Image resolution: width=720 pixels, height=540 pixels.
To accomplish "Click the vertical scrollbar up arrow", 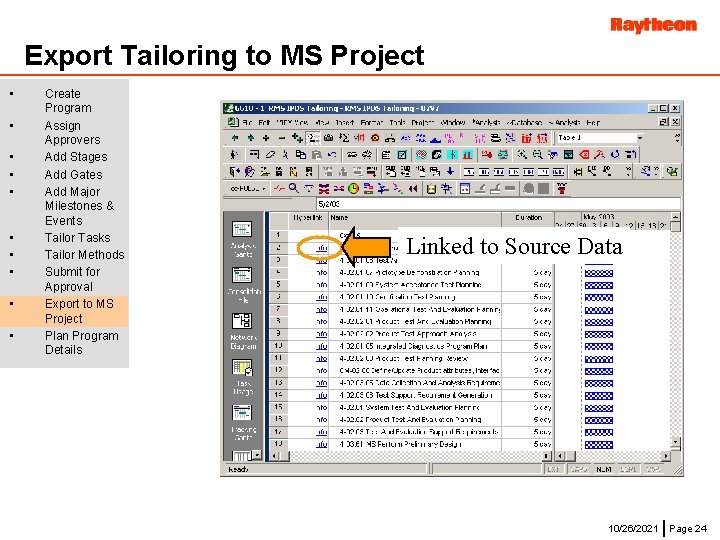I will tap(675, 216).
